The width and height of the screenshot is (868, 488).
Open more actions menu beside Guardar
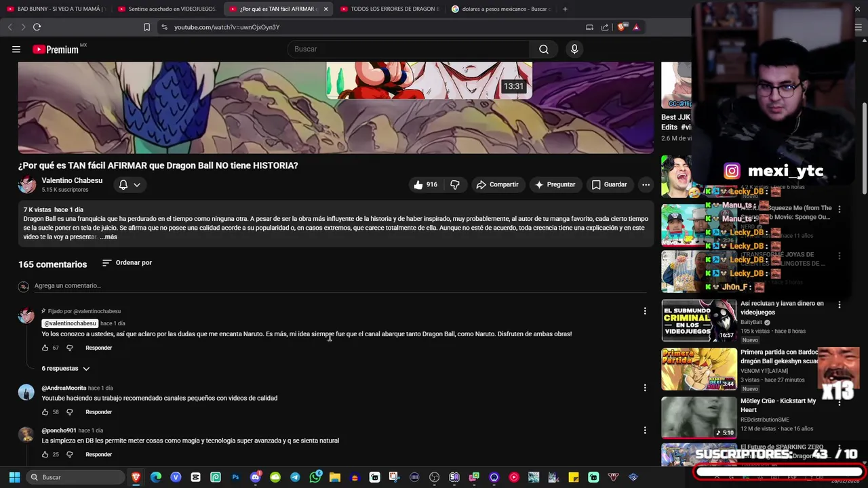(x=646, y=184)
